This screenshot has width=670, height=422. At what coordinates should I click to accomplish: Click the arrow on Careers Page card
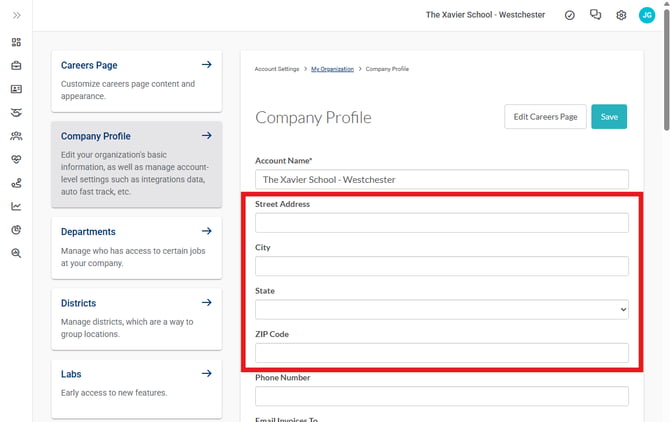tap(207, 64)
